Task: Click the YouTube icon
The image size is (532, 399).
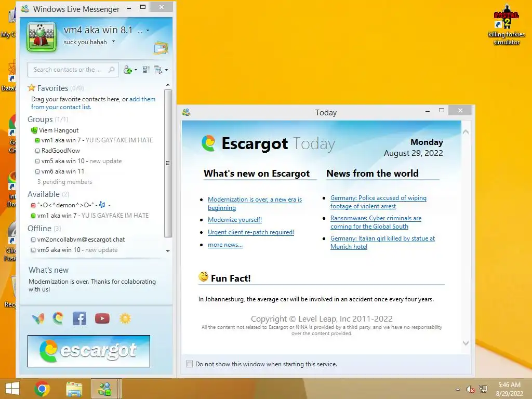Action: pos(102,318)
